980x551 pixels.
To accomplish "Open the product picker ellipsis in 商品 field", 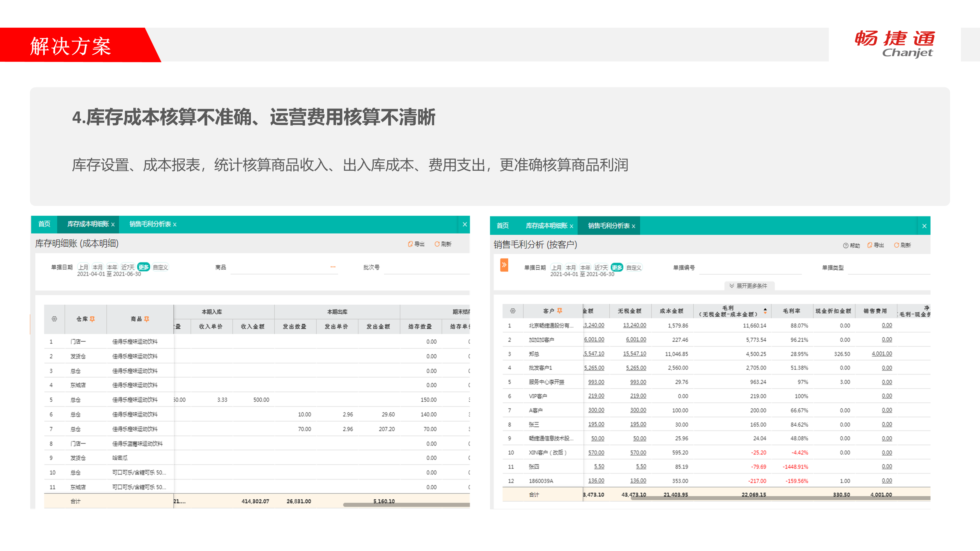I will pos(333,267).
